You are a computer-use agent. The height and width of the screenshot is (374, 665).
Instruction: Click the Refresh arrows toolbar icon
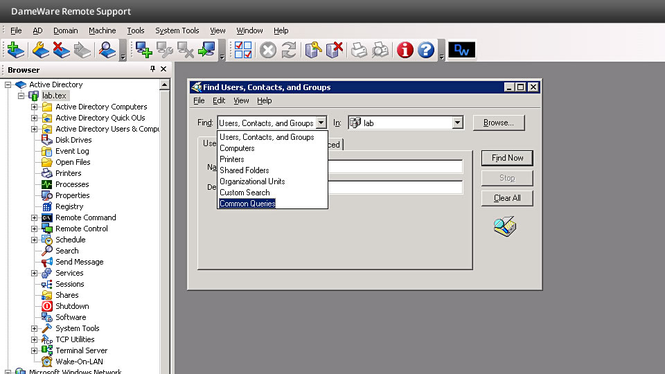pyautogui.click(x=289, y=50)
